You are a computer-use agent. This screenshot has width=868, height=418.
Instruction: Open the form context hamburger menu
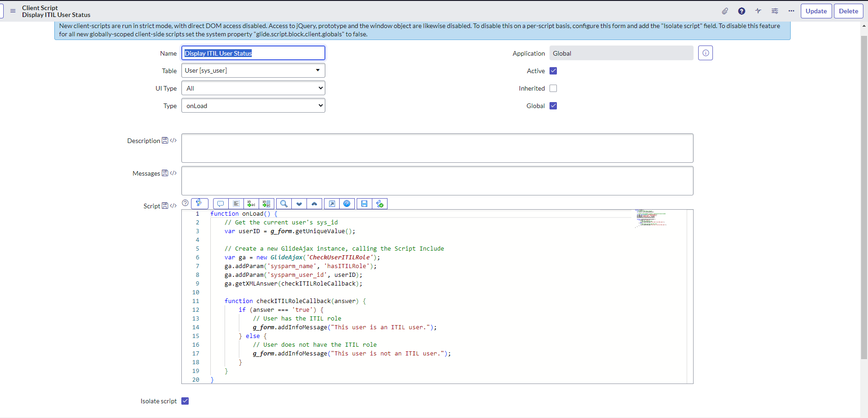click(x=13, y=11)
